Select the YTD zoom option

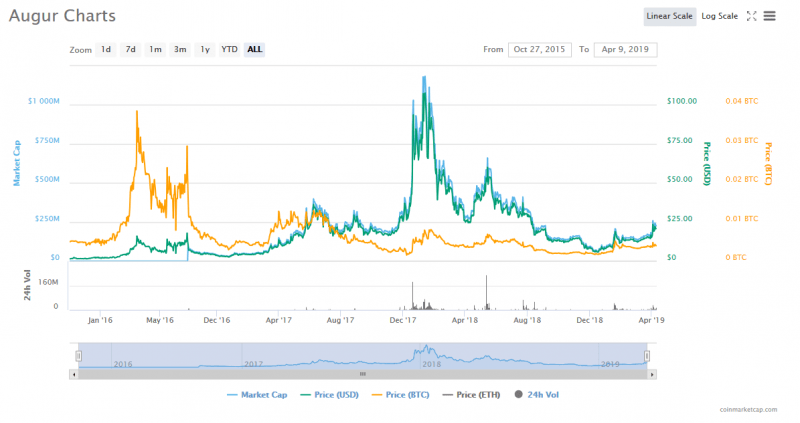tap(229, 49)
